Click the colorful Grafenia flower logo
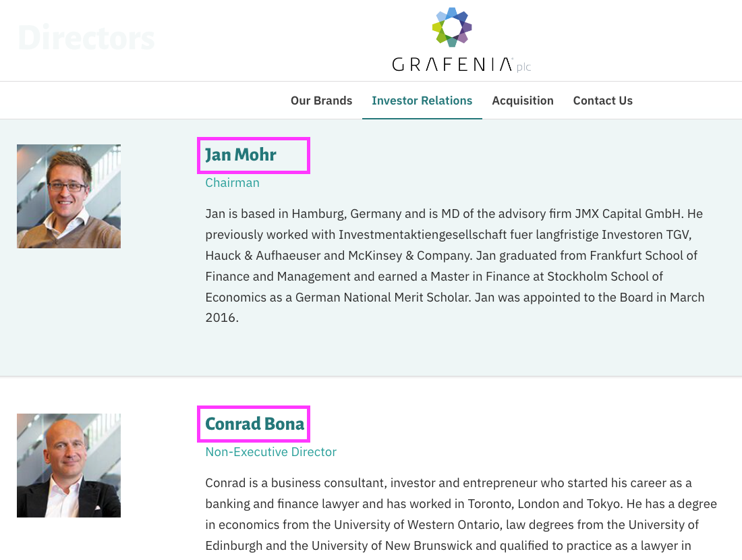 (452, 27)
